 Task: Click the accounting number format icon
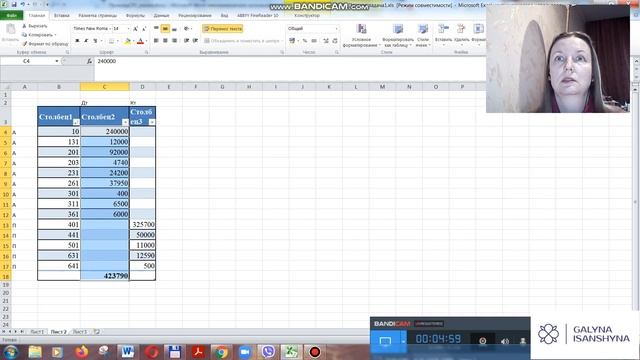(292, 41)
